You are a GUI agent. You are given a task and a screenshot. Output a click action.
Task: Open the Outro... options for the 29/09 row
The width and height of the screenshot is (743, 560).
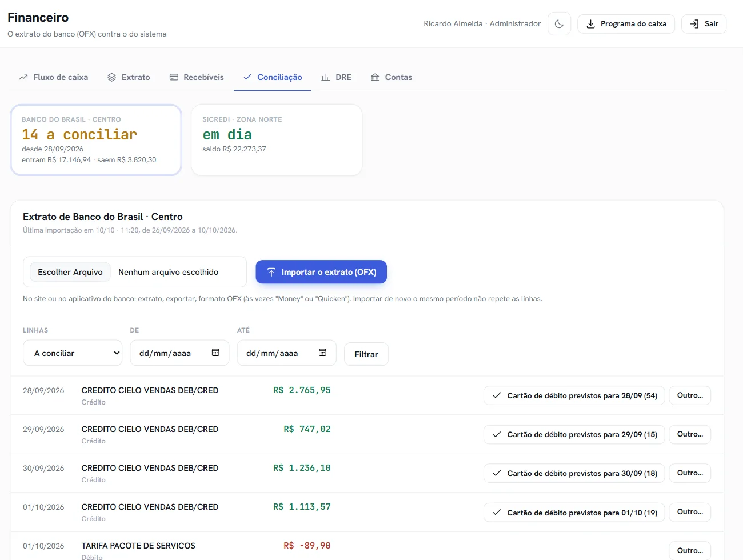690,434
